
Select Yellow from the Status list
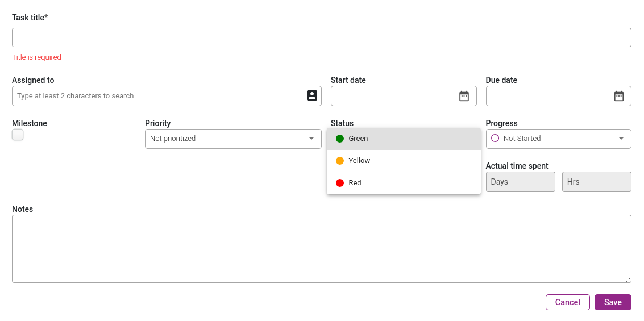[x=404, y=161]
